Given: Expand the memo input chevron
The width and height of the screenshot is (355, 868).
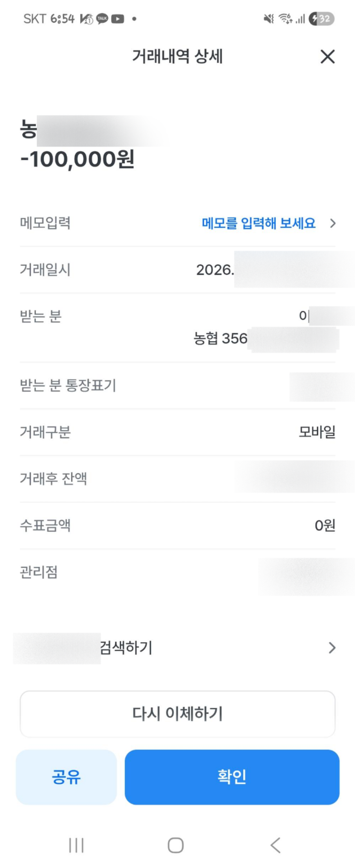Looking at the screenshot, I should (333, 223).
